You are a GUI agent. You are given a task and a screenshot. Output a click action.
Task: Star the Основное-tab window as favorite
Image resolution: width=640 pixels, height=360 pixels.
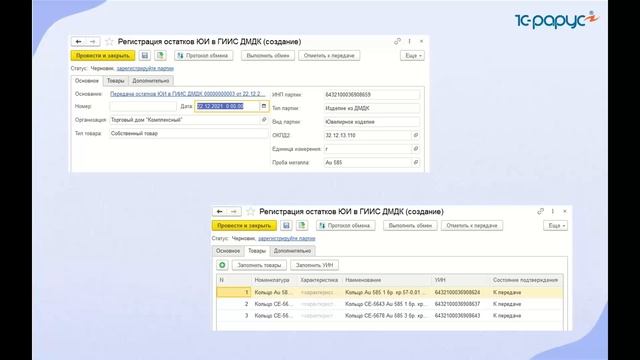[109, 42]
